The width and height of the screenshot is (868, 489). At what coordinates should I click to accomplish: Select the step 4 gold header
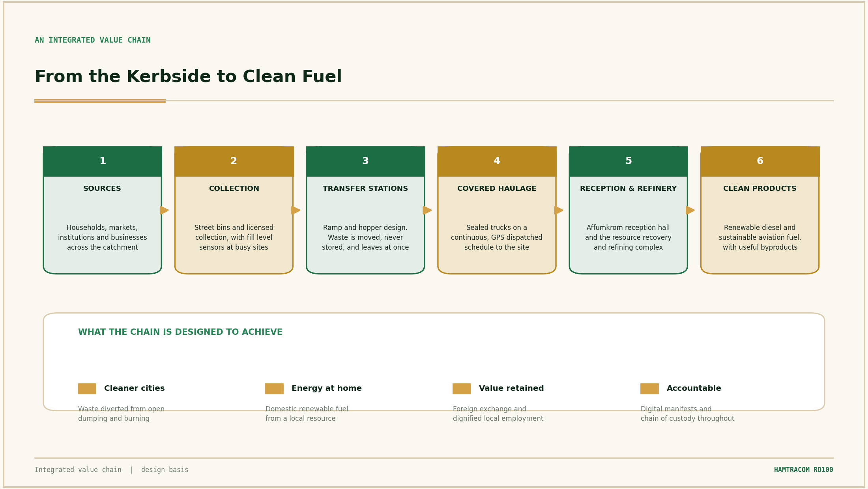pyautogui.click(x=497, y=161)
